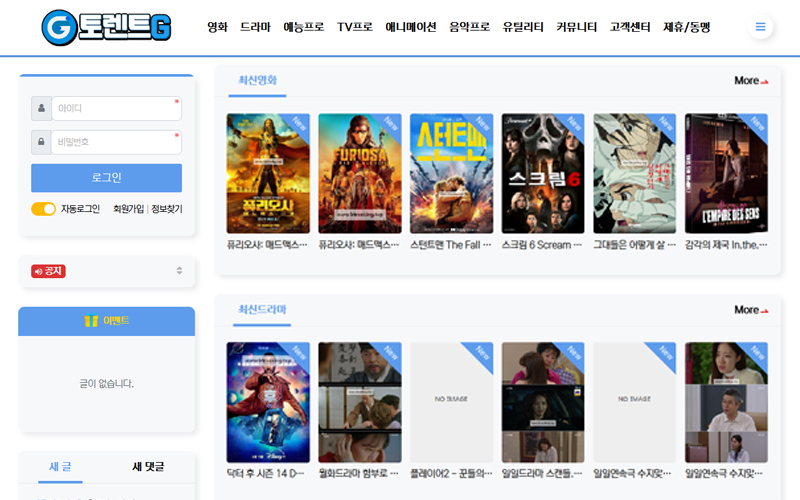The image size is (800, 500).
Task: Switch to the 새 글 tab
Action: (x=60, y=467)
